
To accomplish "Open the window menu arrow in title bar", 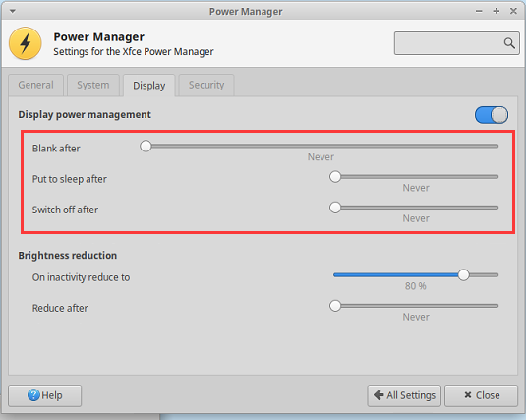I will [13, 12].
